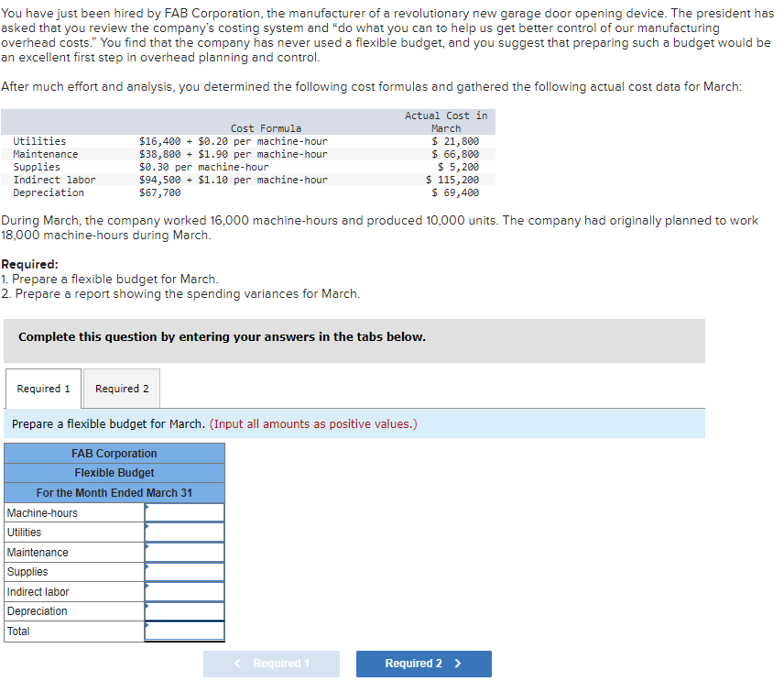Select the Depreciation amount input field
Screen dimensions: 784x681
(x=184, y=611)
